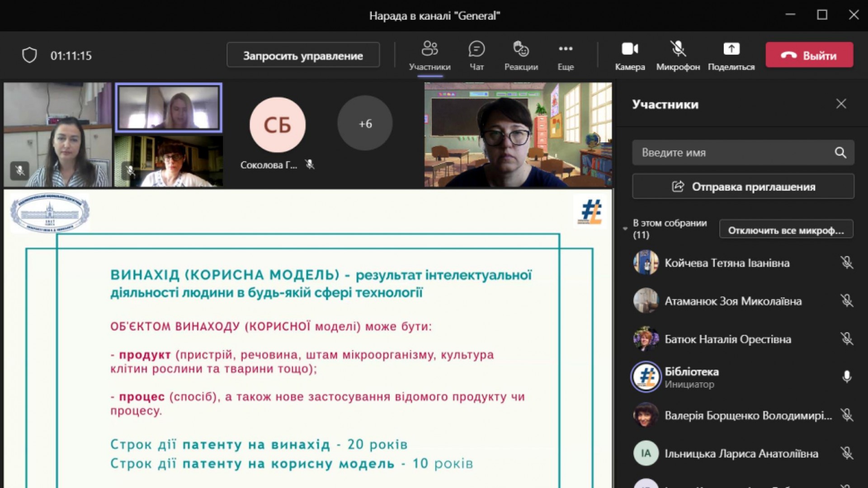Click Отключить все микрофоны button
Viewport: 868px width, 488px height.
pos(786,230)
